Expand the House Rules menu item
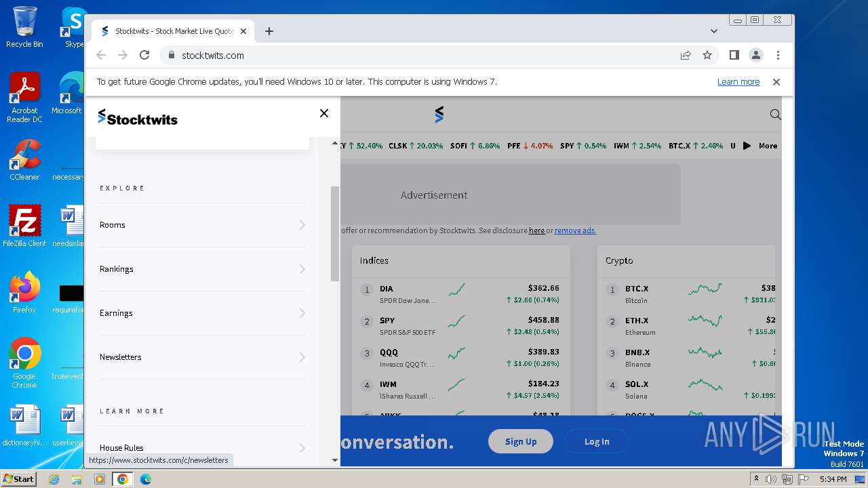 tap(302, 448)
